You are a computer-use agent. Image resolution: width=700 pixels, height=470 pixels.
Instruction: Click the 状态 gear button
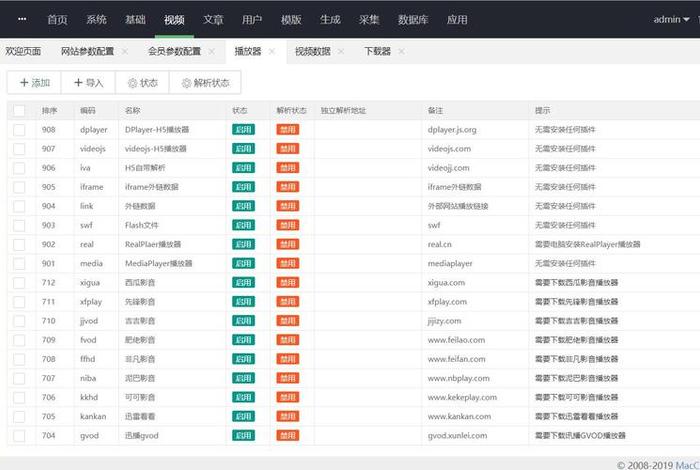142,83
